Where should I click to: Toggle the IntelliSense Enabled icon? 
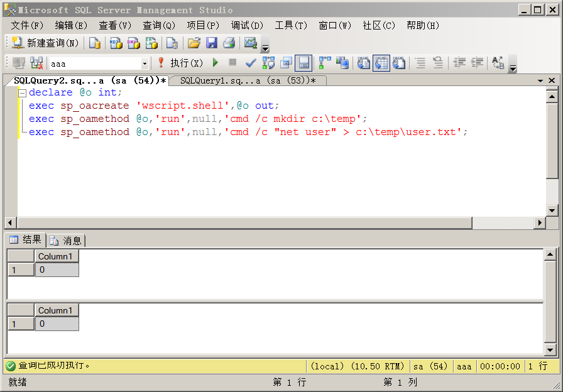click(x=303, y=63)
